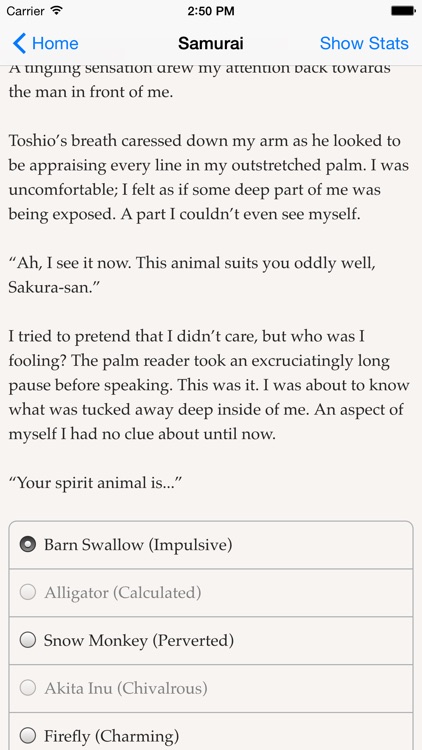Viewport: 422px width, 750px height.
Task: Tap the Carrier label in status bar
Action: pos(25,11)
